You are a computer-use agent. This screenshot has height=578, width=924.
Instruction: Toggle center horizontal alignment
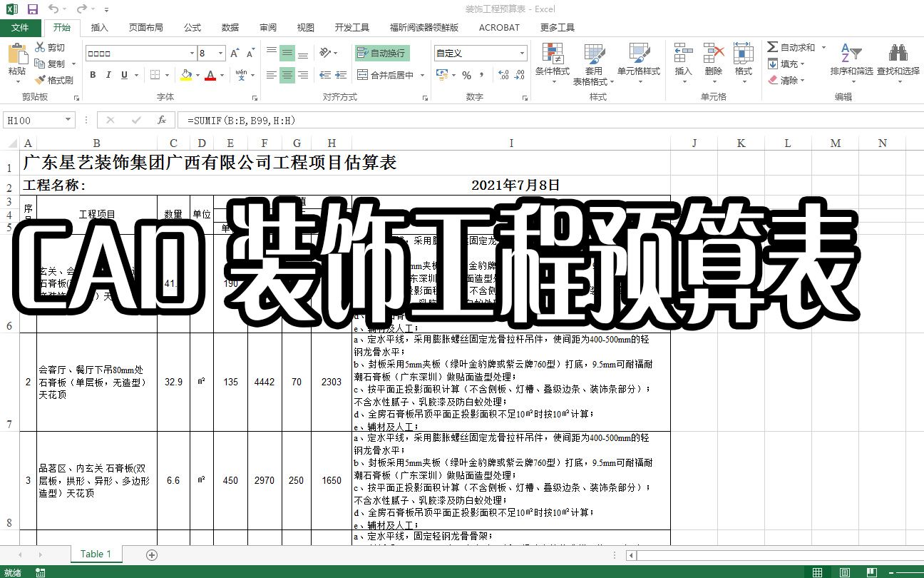pyautogui.click(x=287, y=75)
